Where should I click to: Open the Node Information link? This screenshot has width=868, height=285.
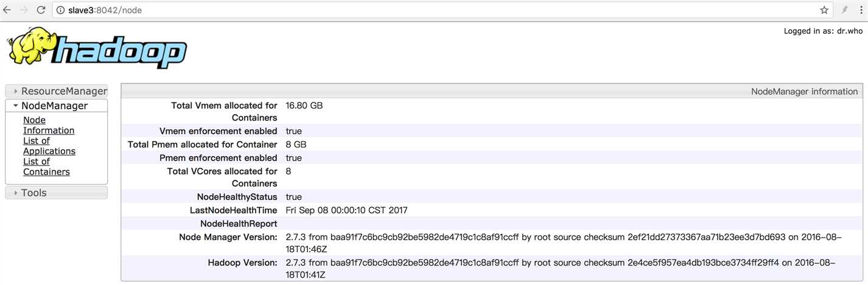49,125
